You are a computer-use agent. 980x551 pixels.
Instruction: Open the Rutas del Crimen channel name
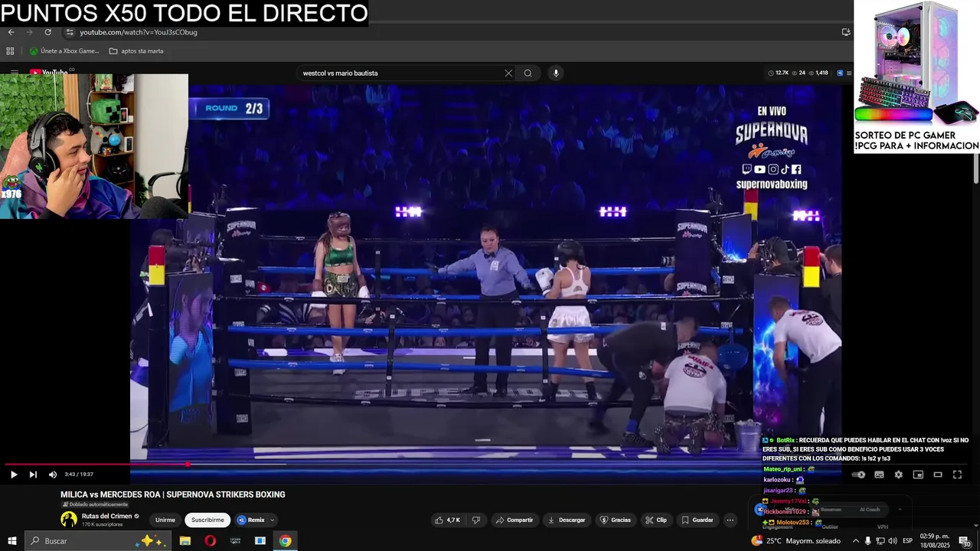pos(107,517)
